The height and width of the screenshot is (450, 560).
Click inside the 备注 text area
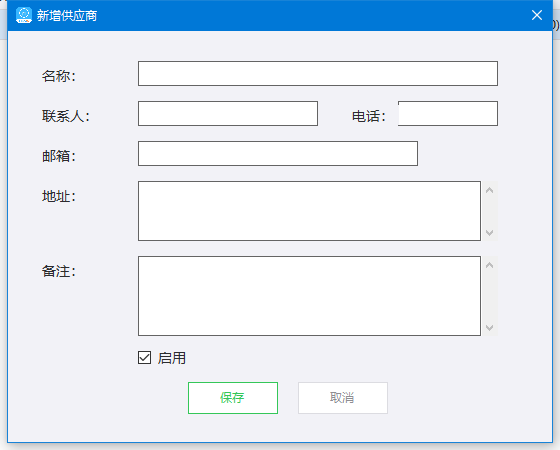(x=309, y=296)
